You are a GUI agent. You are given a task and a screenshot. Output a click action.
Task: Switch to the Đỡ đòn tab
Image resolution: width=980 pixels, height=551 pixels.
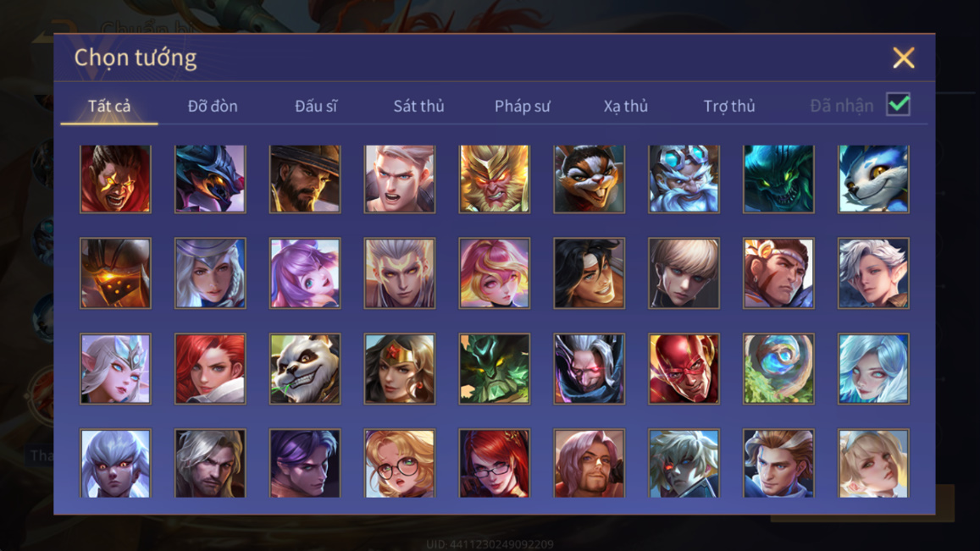[213, 106]
